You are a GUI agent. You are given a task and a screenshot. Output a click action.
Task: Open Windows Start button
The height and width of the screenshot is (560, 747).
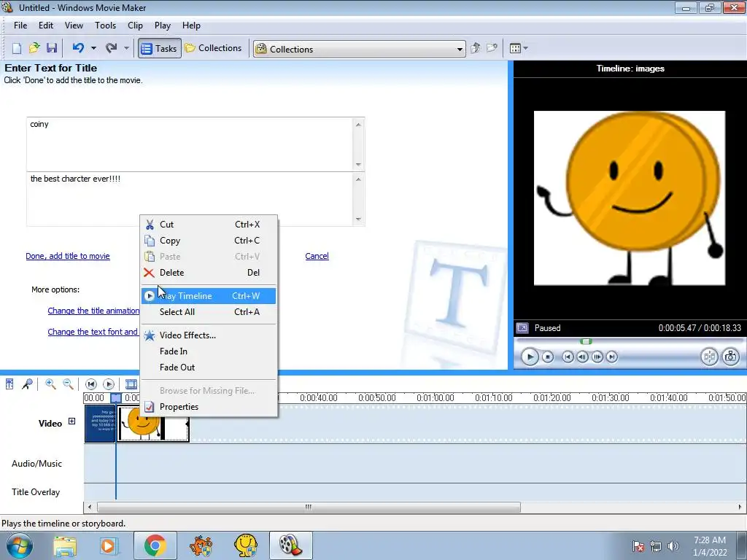click(x=19, y=545)
